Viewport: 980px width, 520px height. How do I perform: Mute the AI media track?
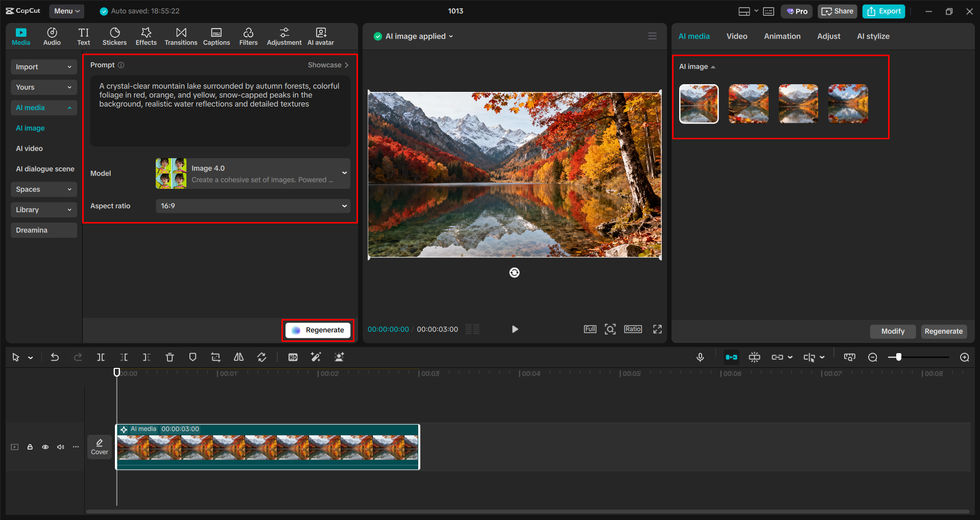pyautogui.click(x=60, y=447)
